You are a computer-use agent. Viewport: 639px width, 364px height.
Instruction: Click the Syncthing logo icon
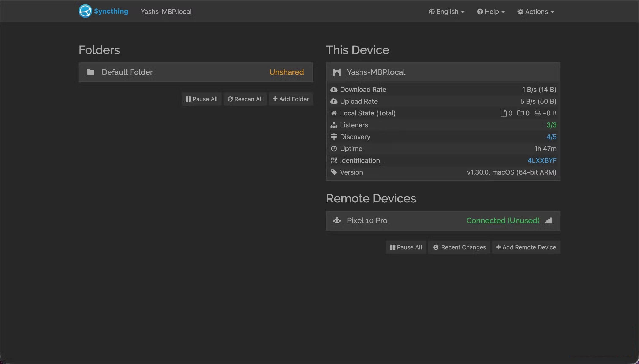point(85,11)
